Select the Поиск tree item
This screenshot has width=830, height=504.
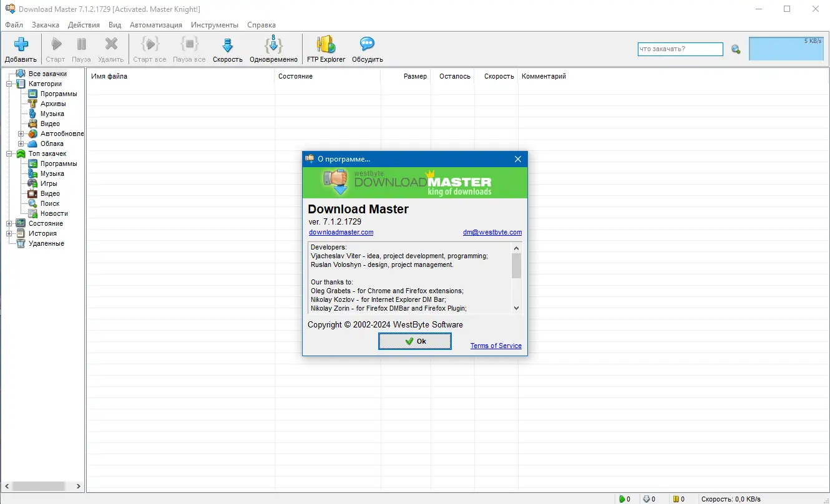click(50, 203)
